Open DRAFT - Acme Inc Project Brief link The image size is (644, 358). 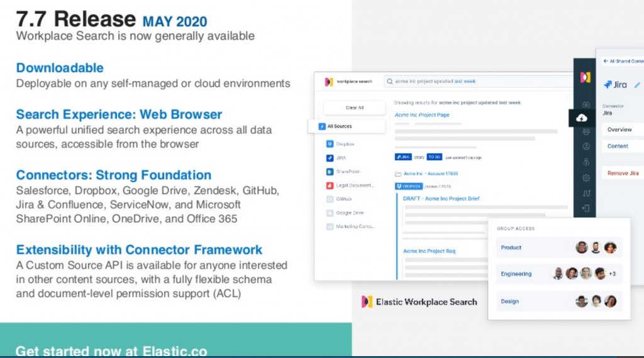[441, 198]
